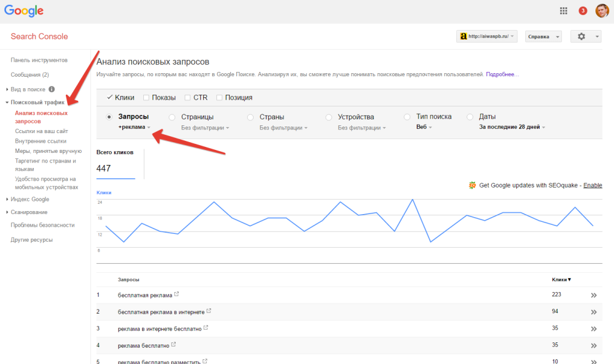Click the Запросы column header
The height and width of the screenshot is (364, 614).
[x=128, y=280]
